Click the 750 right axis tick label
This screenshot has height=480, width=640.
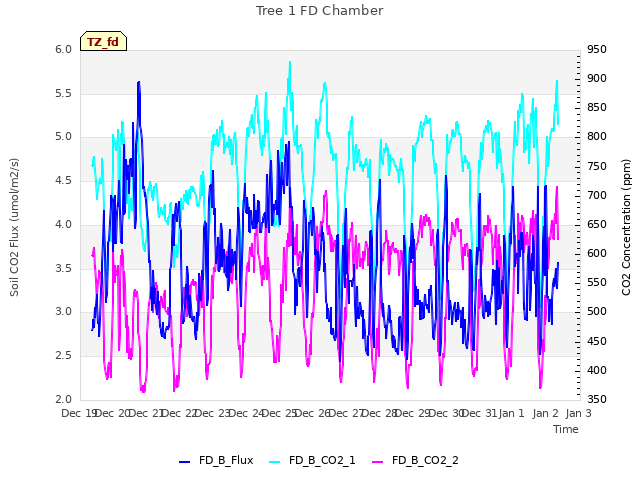pyautogui.click(x=597, y=166)
